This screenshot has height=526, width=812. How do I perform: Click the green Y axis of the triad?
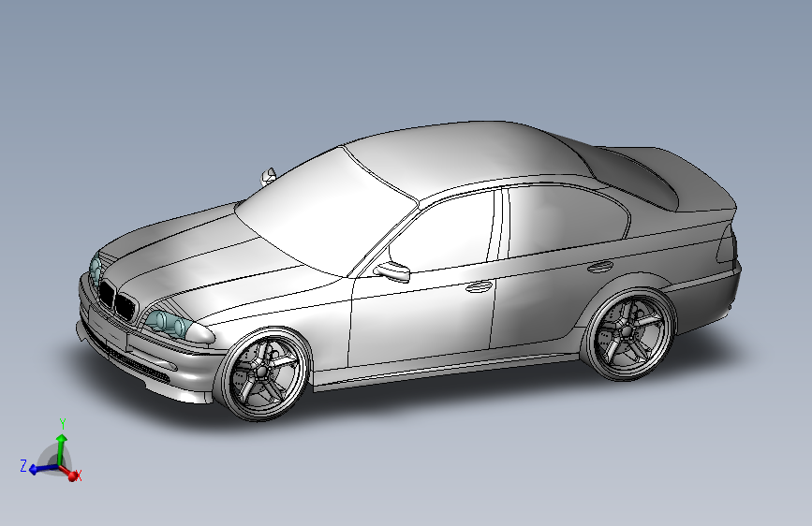(x=62, y=448)
